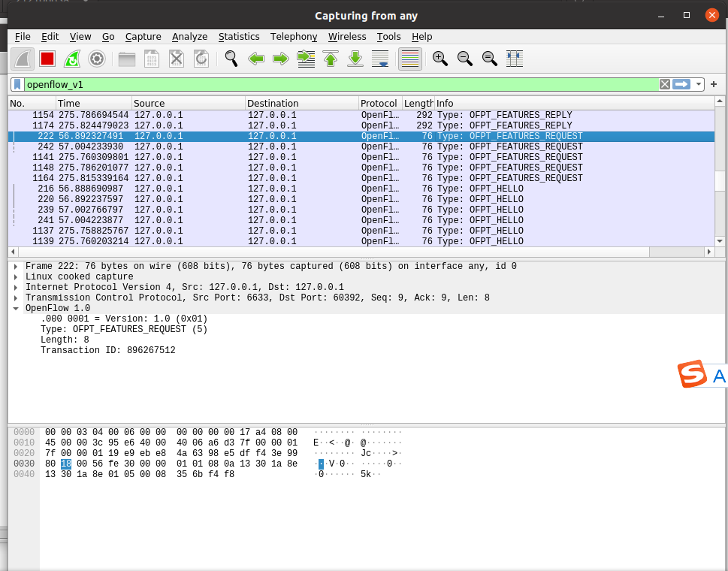Viewport: 728px width, 571px height.
Task: Zoom out the main window text
Action: click(465, 59)
